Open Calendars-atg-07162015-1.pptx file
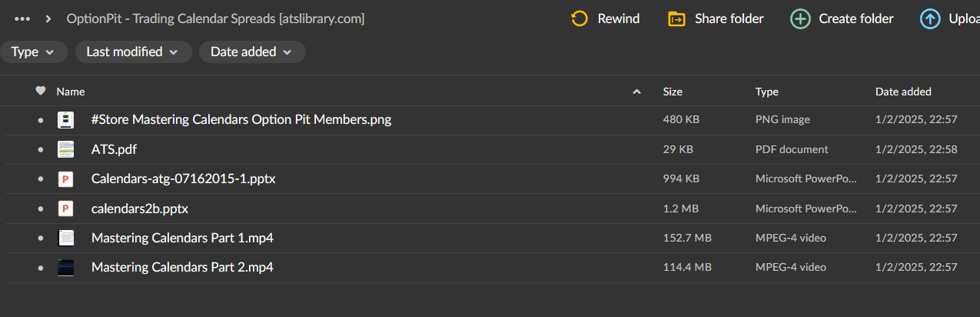 click(x=183, y=179)
